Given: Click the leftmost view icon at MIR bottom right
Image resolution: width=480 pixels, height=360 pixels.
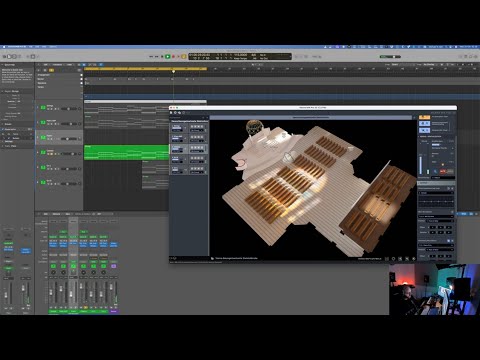Looking at the screenshot, I should pos(387,258).
